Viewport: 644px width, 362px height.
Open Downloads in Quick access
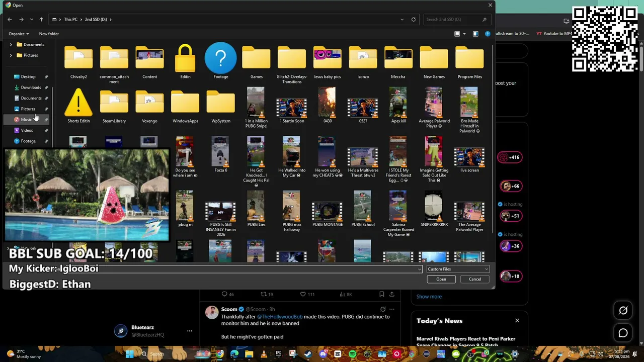click(31, 87)
